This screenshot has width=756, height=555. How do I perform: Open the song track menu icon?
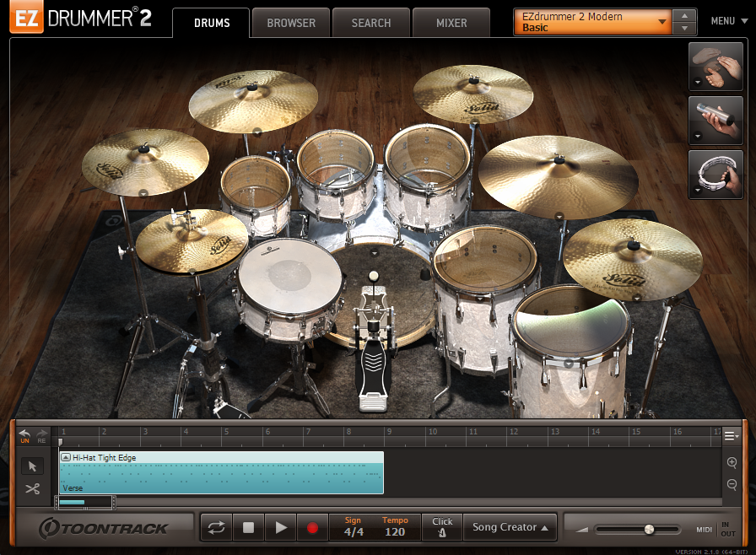tap(732, 436)
